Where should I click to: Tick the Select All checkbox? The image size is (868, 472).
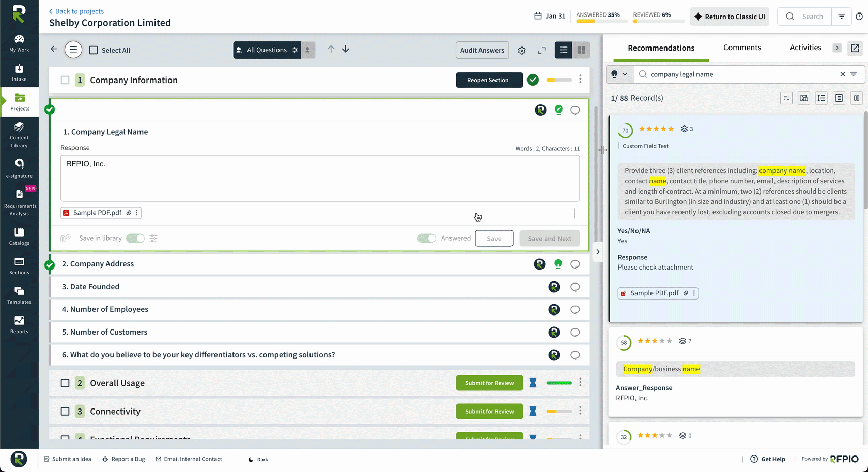(94, 50)
